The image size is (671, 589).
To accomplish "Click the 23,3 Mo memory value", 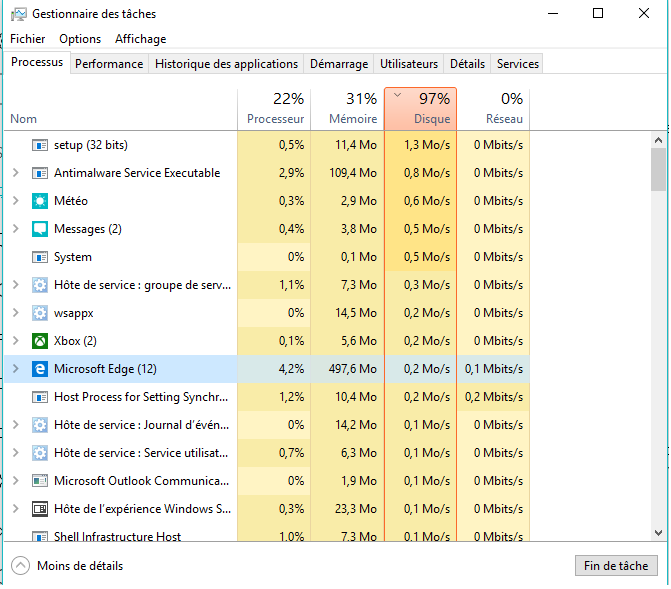I will [356, 509].
